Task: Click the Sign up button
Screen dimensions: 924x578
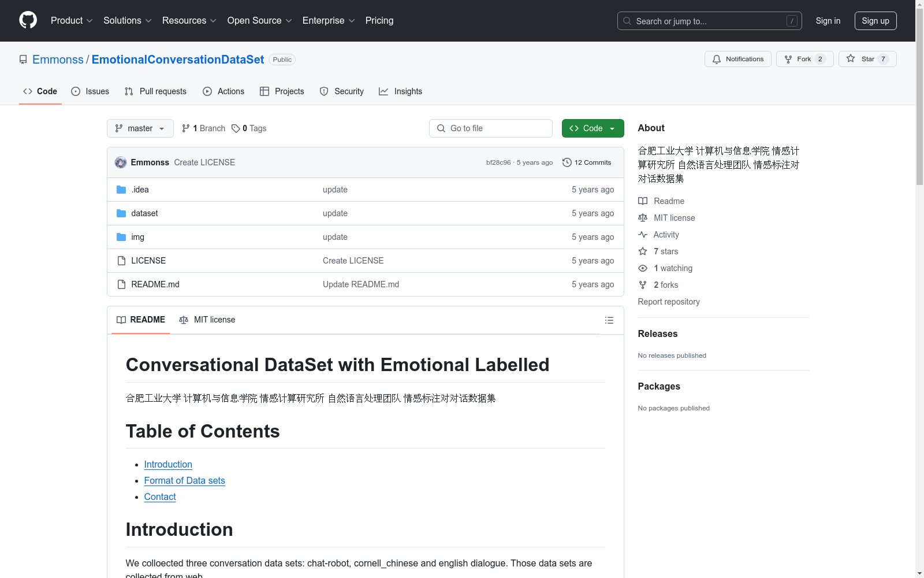Action: tap(875, 21)
